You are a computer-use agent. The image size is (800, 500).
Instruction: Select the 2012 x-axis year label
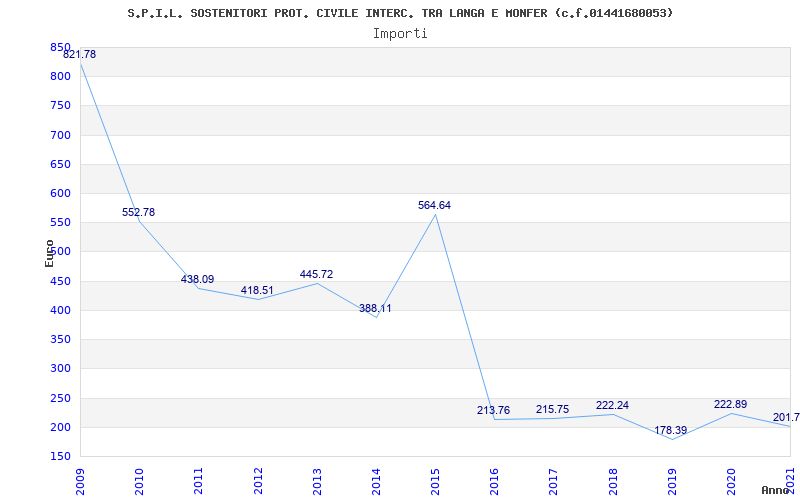point(258,481)
